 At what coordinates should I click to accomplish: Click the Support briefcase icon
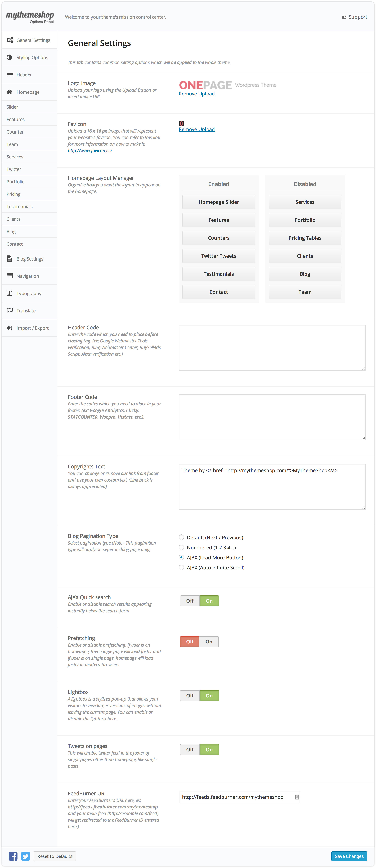click(345, 17)
